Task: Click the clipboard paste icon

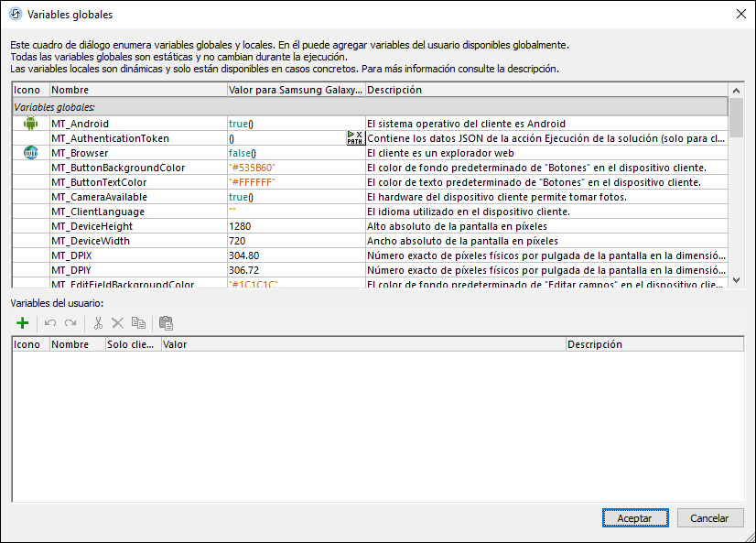Action: pos(166,323)
